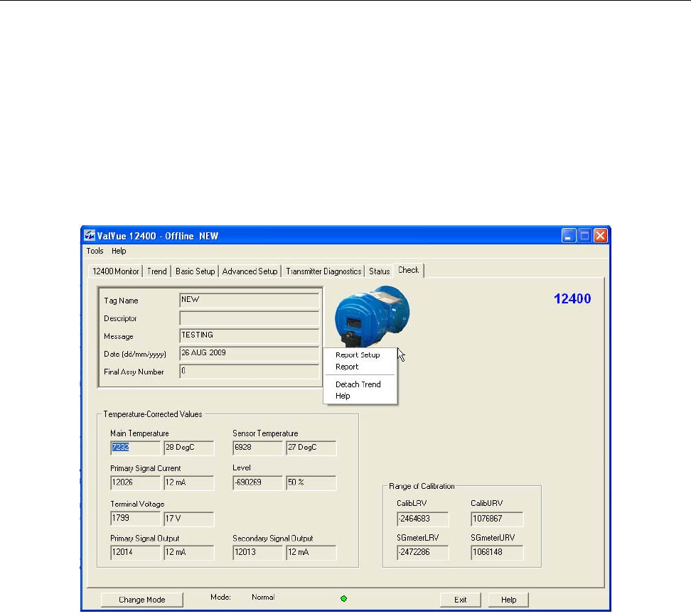Click the Tag Name field containing NEW

click(249, 300)
